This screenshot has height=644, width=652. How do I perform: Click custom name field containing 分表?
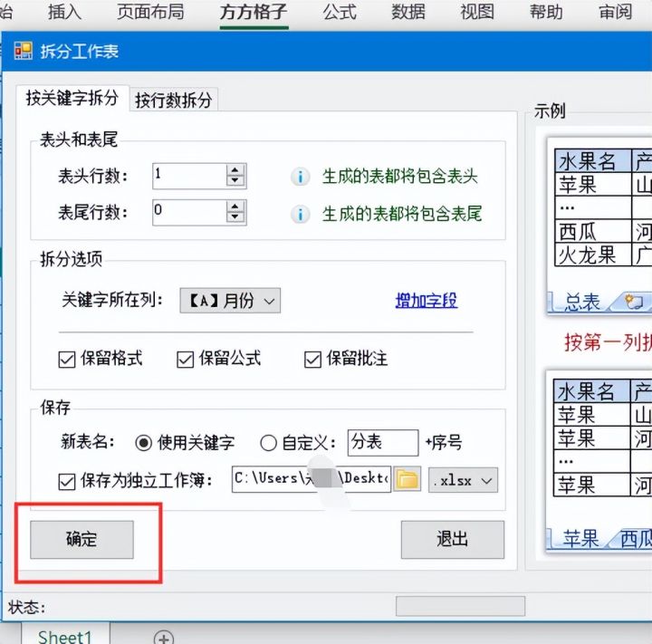383,443
